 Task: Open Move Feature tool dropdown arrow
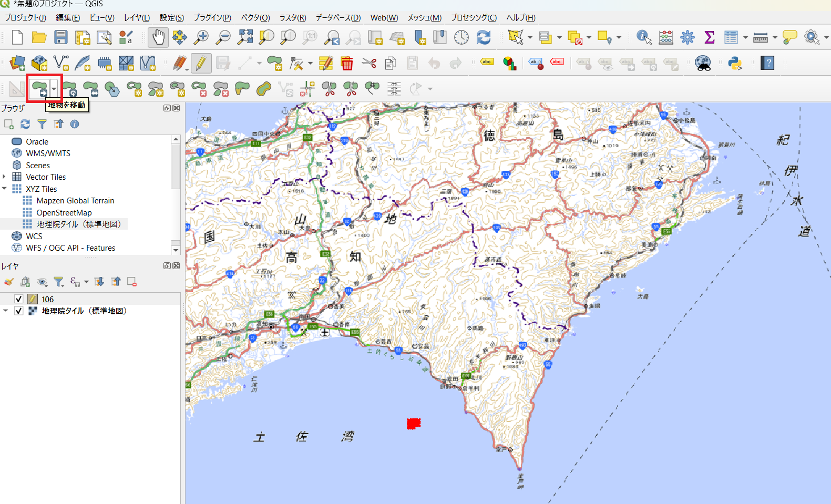click(54, 89)
